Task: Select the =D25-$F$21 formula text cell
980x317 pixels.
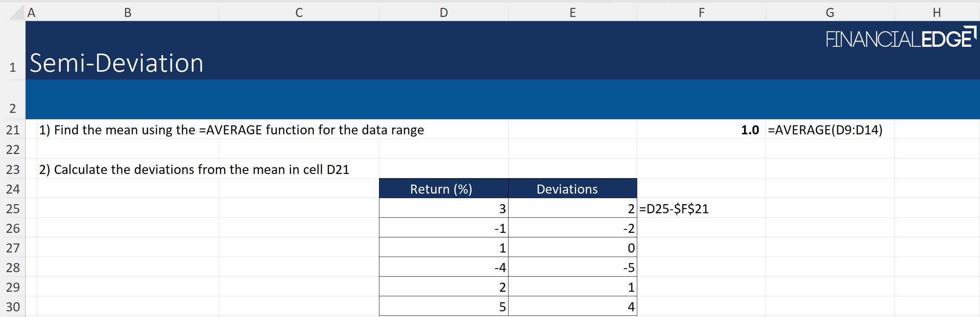Action: coord(673,209)
